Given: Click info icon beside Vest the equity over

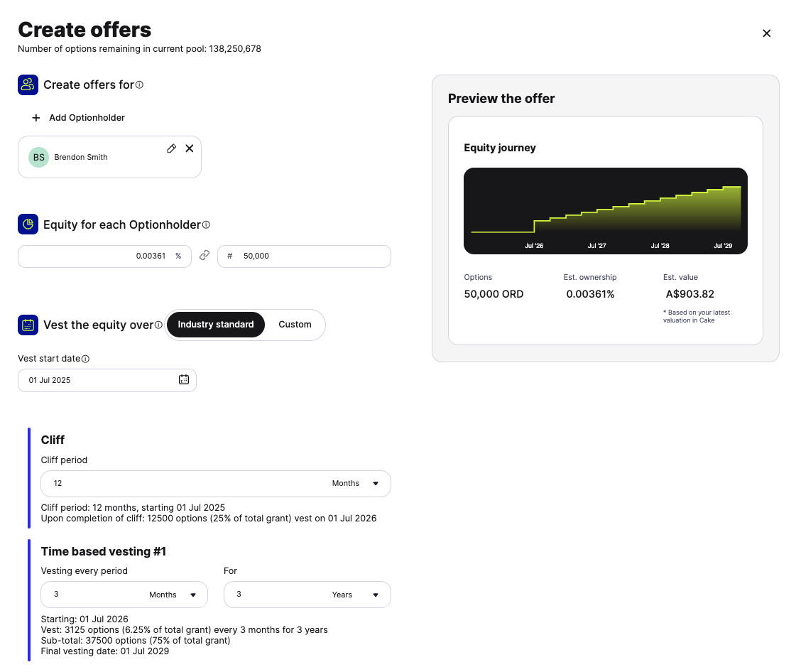Looking at the screenshot, I should pyautogui.click(x=158, y=325).
